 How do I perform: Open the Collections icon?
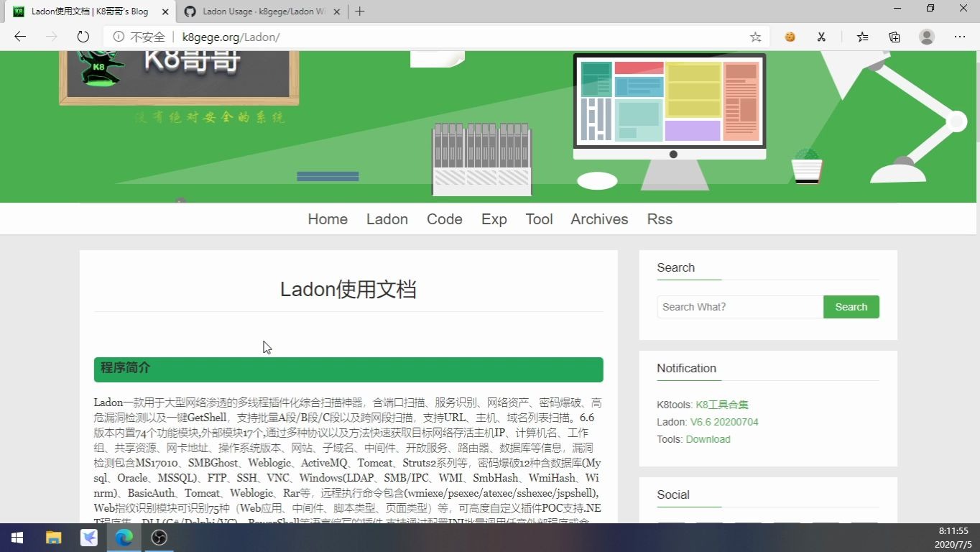click(895, 37)
